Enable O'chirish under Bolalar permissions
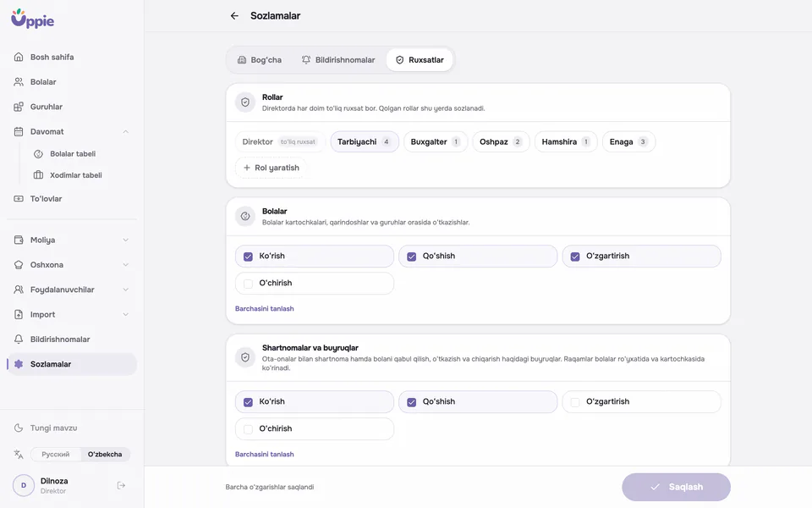 click(x=248, y=284)
